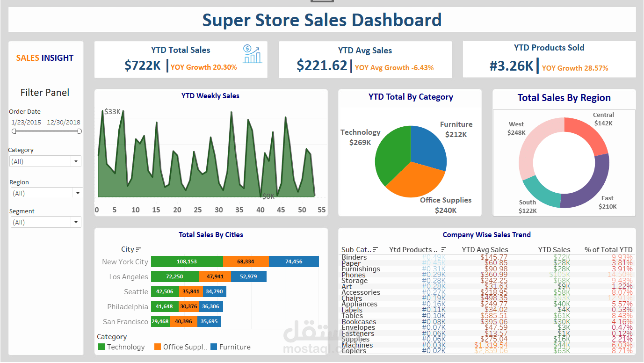The image size is (644, 363).
Task: Click YOY Avg Growth -6.43% text
Action: coord(394,67)
